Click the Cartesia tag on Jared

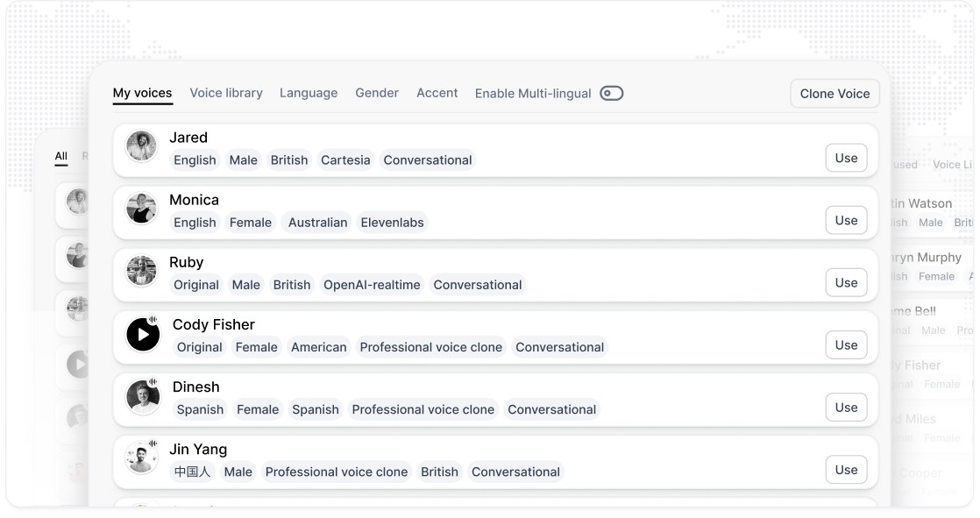345,160
